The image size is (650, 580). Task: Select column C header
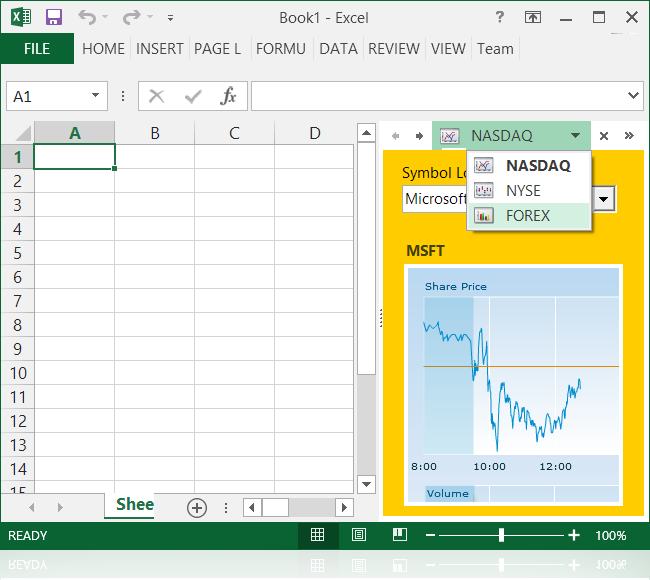[234, 133]
